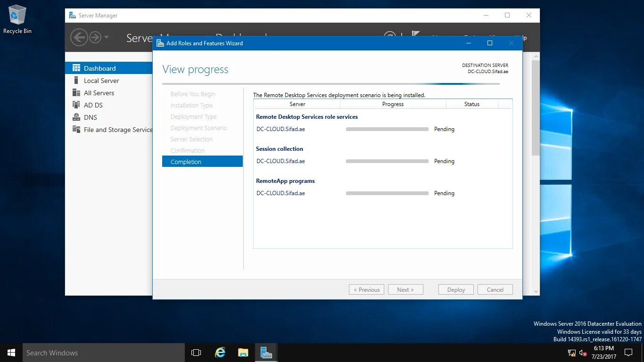Launch Internet Explorer from taskbar
The height and width of the screenshot is (362, 644).
220,353
